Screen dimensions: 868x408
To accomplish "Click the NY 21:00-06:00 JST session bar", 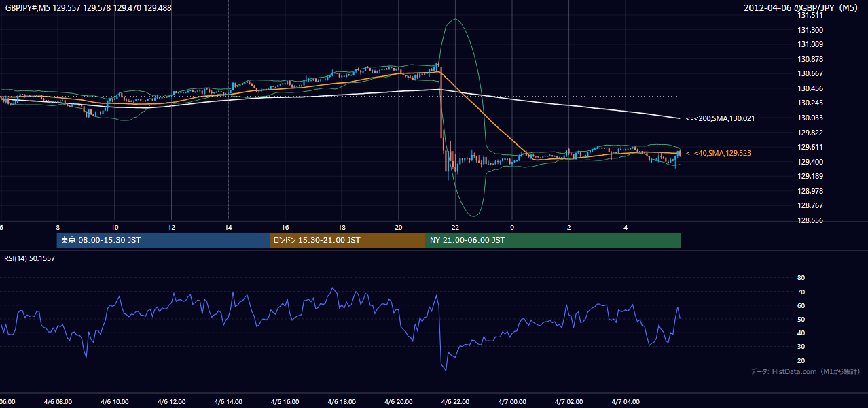I will click(x=554, y=240).
